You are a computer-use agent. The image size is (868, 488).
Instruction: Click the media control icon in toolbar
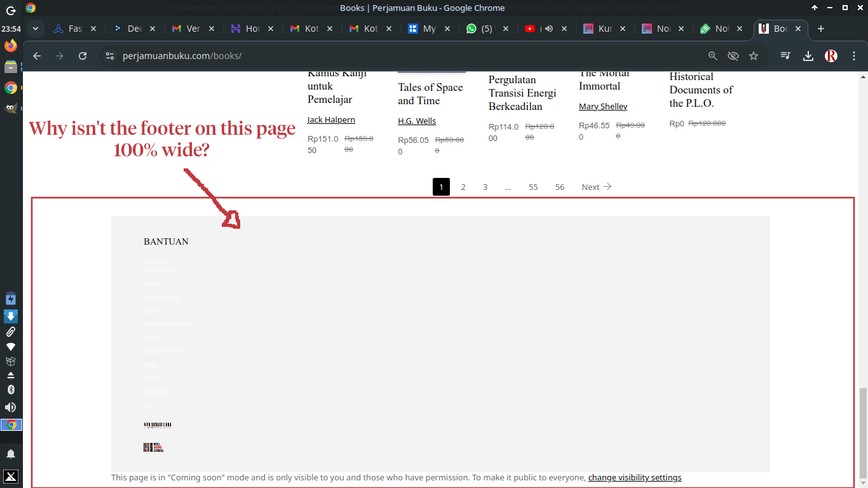(786, 56)
